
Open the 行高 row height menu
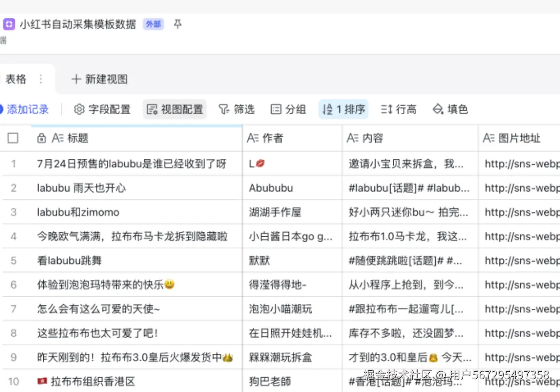point(399,109)
